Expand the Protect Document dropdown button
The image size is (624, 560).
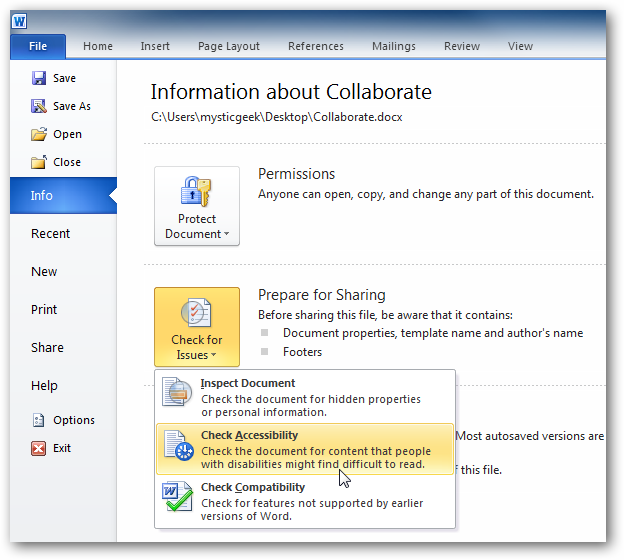(x=197, y=205)
